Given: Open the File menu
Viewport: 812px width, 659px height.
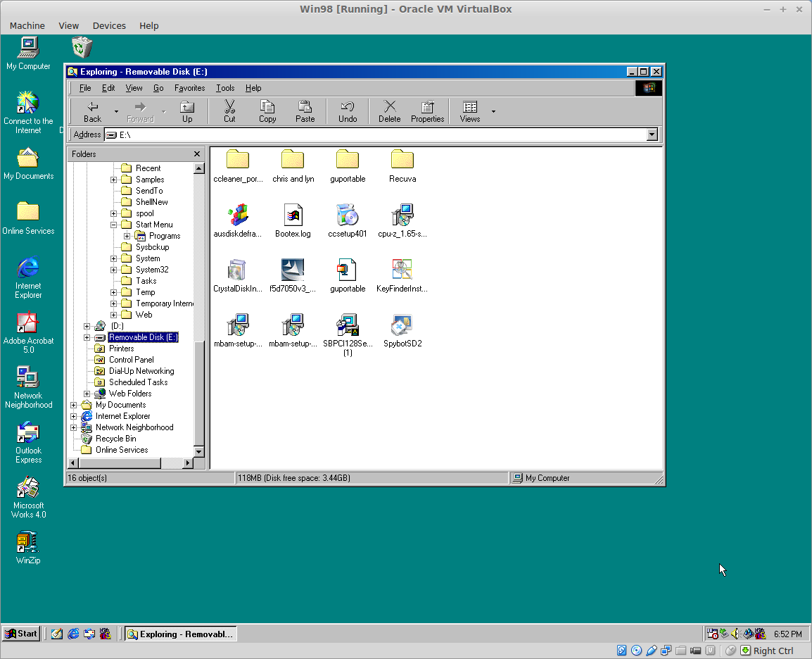Looking at the screenshot, I should [85, 88].
